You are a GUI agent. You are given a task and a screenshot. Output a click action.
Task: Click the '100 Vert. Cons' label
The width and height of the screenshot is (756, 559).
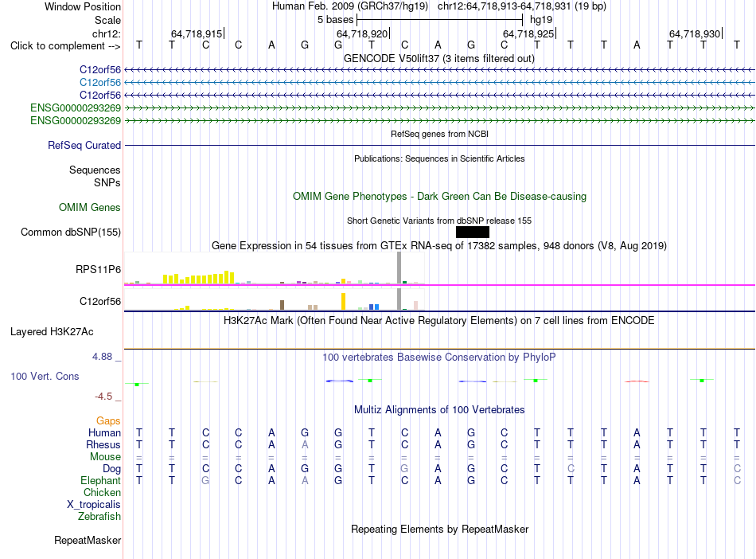(x=45, y=376)
